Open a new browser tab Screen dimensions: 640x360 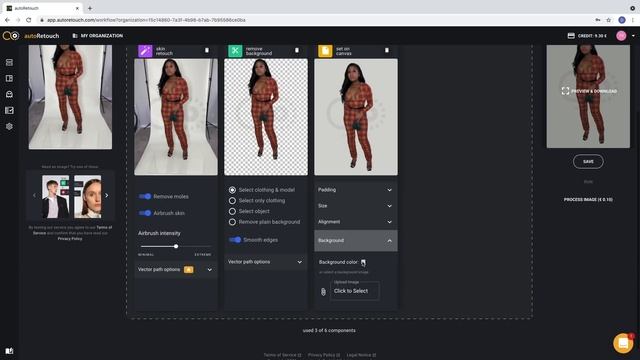pos(90,8)
